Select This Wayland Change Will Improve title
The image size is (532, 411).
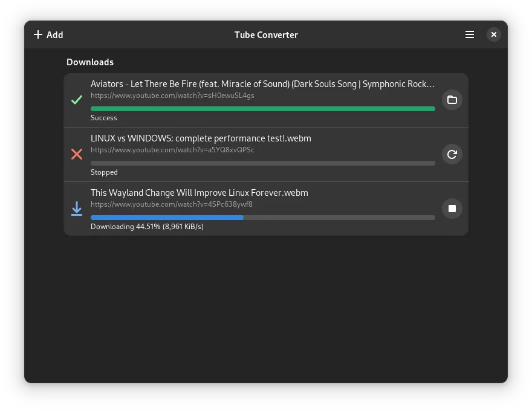coord(199,193)
